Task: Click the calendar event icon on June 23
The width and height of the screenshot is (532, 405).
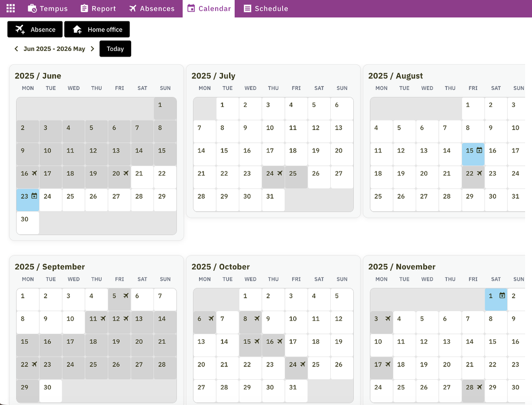Action: pyautogui.click(x=35, y=196)
